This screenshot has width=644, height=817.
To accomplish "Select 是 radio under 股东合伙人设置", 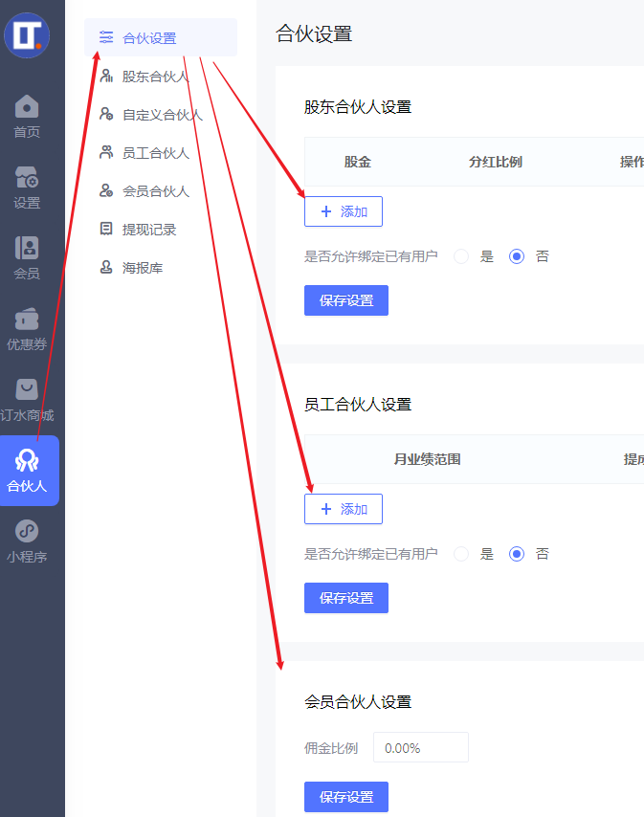I will tap(461, 256).
